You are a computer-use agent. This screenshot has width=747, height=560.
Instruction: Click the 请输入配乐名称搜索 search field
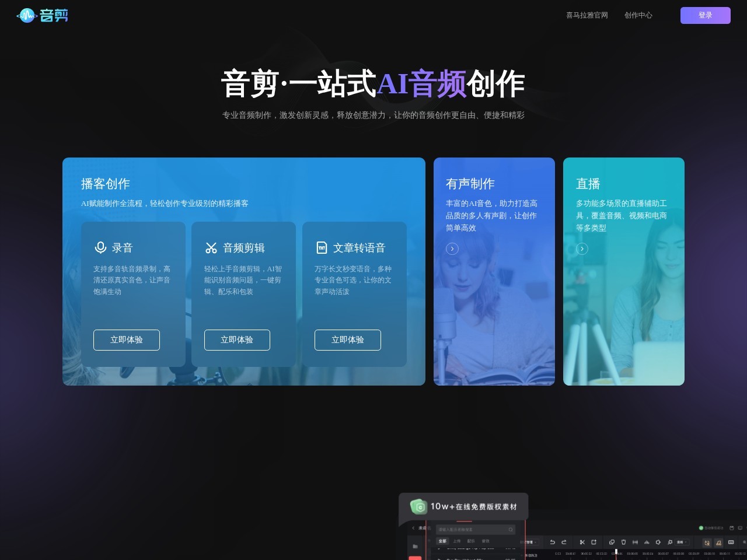click(474, 530)
